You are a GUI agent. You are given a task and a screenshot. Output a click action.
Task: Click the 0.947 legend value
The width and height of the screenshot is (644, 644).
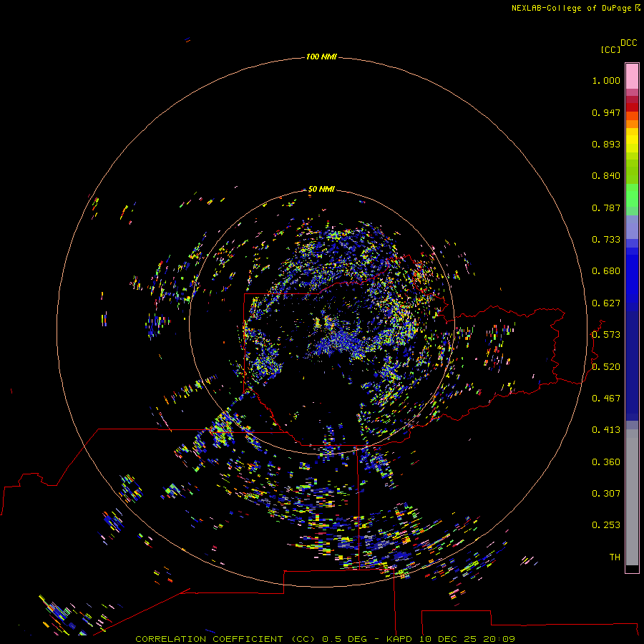[x=606, y=112]
